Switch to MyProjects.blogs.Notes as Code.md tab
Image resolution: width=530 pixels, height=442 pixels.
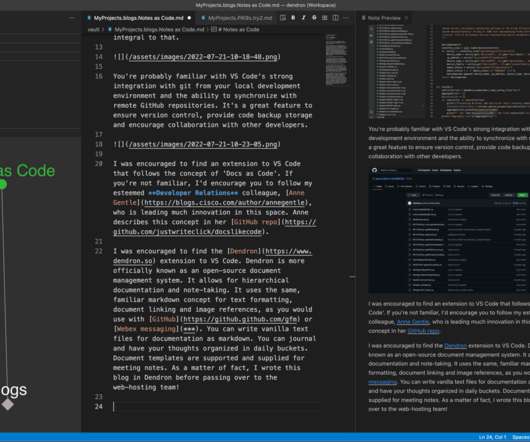138,18
